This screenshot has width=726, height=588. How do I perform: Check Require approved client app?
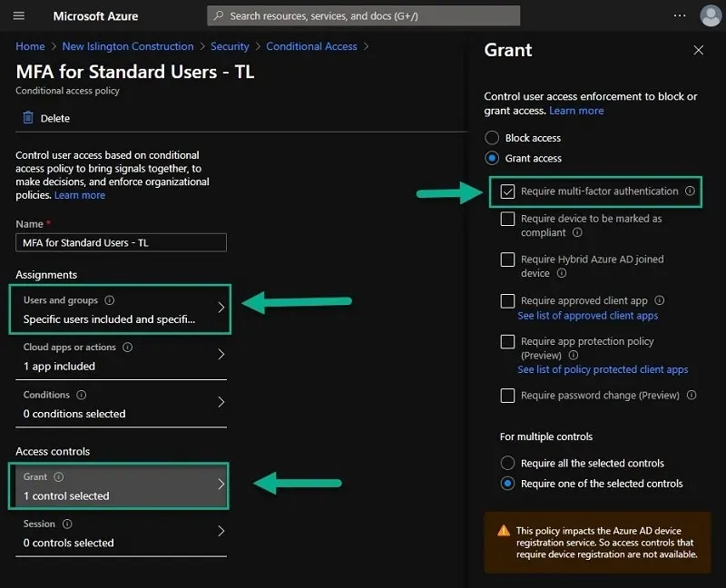click(x=507, y=301)
